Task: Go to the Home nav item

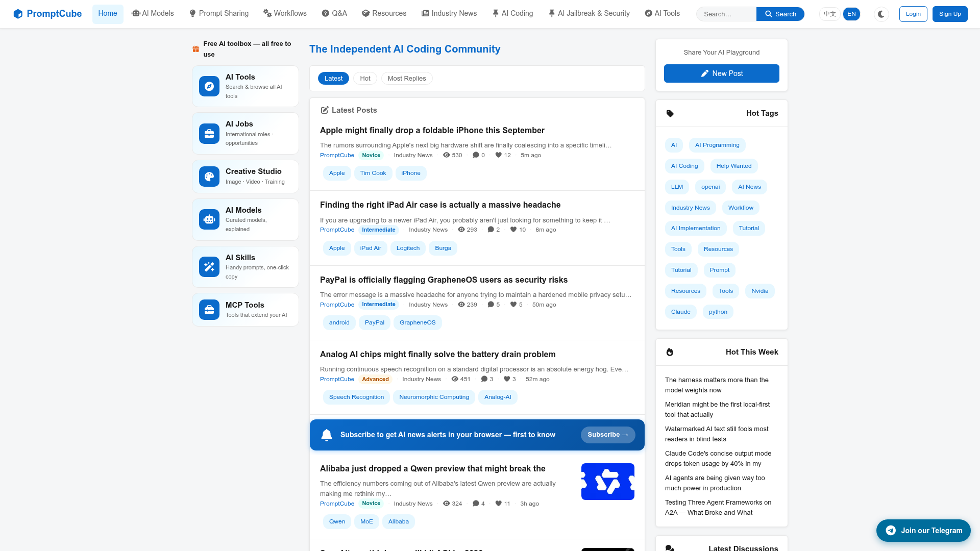Action: pyautogui.click(x=108, y=14)
